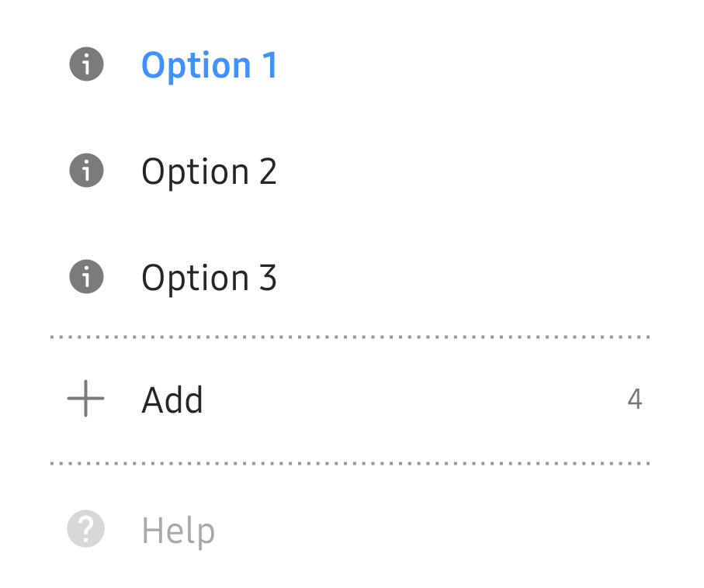Click empty row space right of Option 1
This screenshot has width=704, height=588.
pyautogui.click(x=466, y=65)
